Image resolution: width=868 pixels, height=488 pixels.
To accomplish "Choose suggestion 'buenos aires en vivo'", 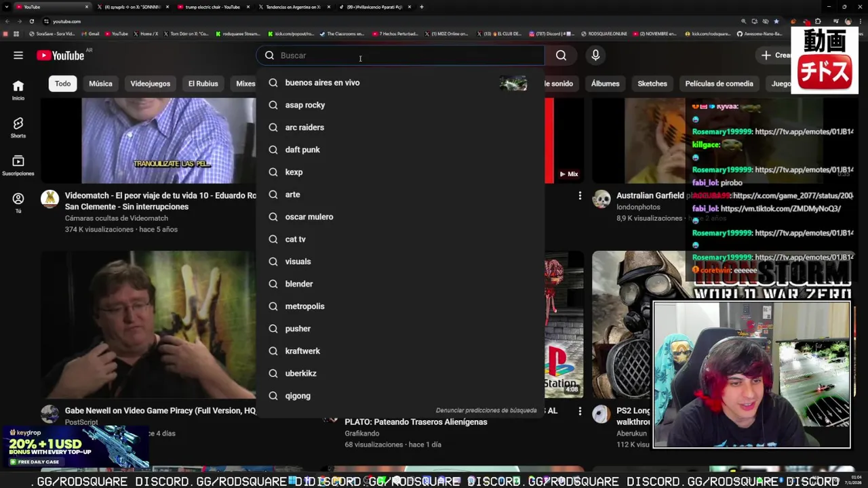I will [400, 83].
